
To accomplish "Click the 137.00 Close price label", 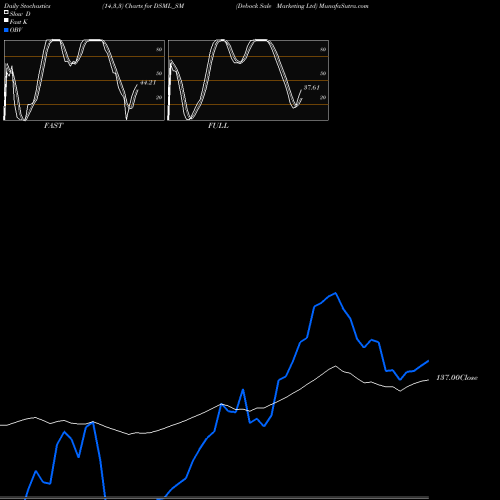I will tap(457, 377).
